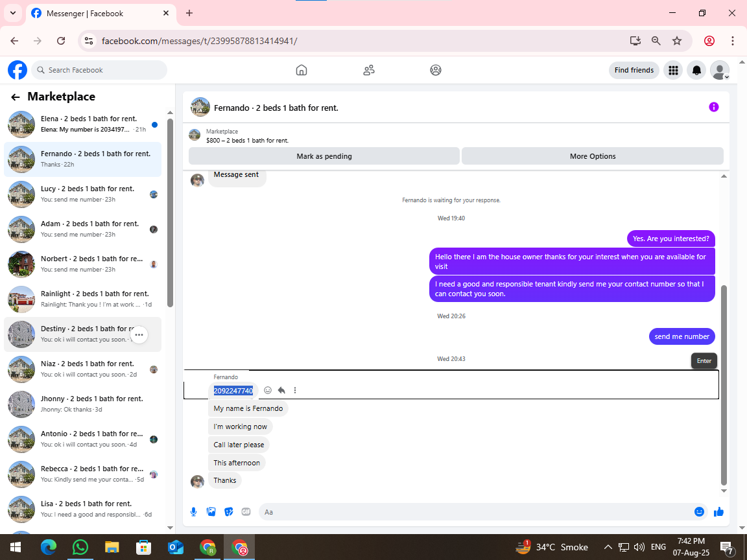This screenshot has width=747, height=560.
Task: Click chat scrollbar up arrow
Action: point(724,177)
